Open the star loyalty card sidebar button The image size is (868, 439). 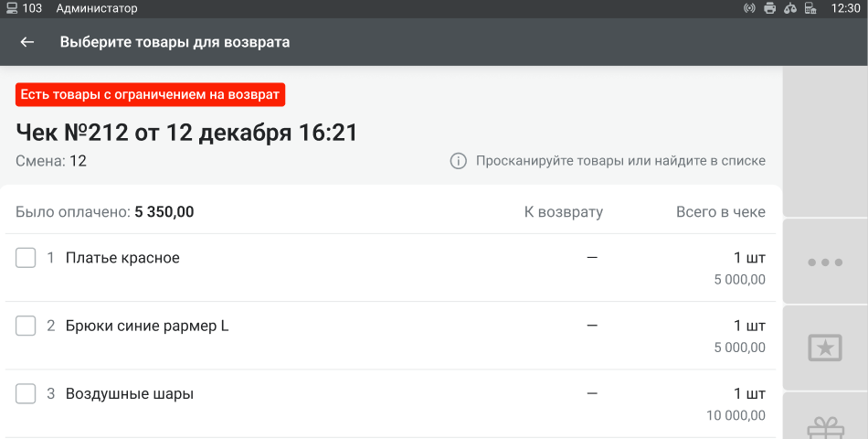825,348
